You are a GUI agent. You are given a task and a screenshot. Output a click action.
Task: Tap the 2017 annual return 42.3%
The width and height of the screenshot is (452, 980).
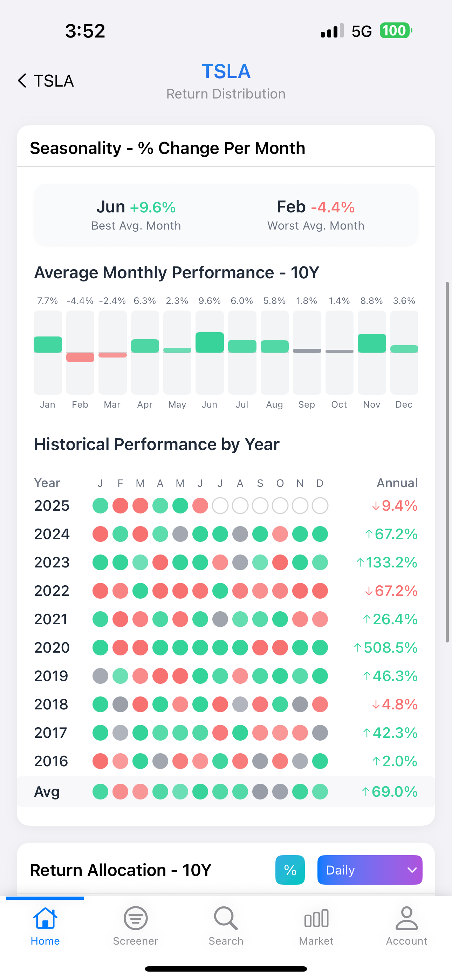(390, 733)
